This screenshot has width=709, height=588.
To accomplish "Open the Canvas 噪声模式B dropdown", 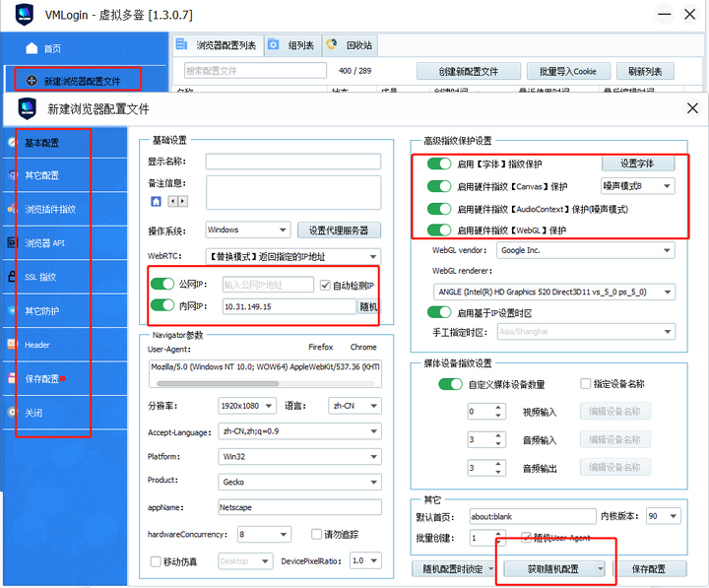I will pyautogui.click(x=637, y=186).
